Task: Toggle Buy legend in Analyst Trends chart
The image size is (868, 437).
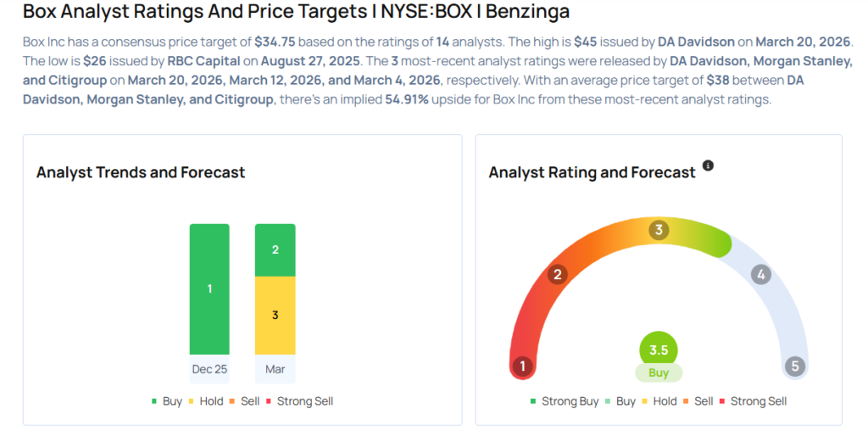Action: 167,401
